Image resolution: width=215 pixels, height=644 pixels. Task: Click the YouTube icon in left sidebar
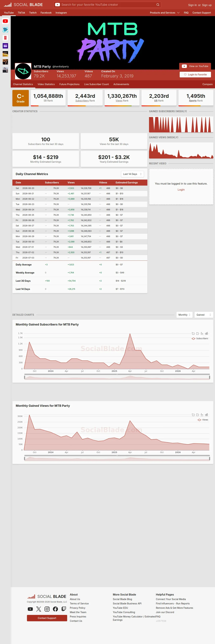(x=5, y=21)
